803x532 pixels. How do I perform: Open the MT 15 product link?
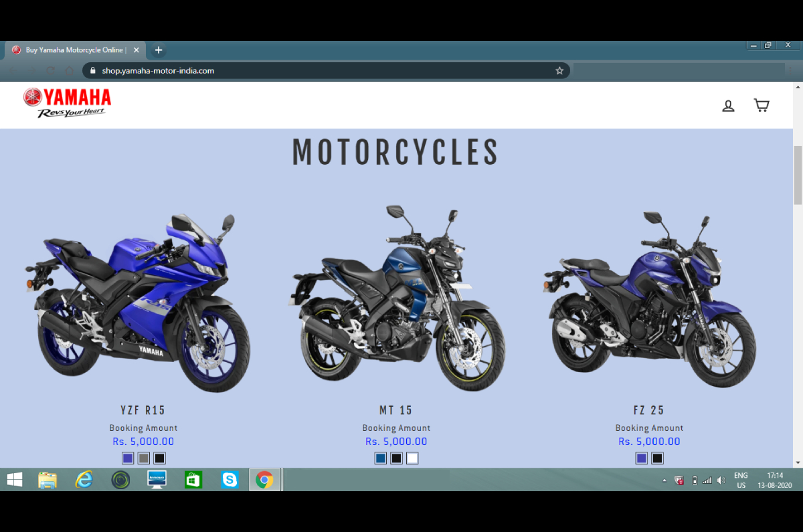pyautogui.click(x=396, y=410)
